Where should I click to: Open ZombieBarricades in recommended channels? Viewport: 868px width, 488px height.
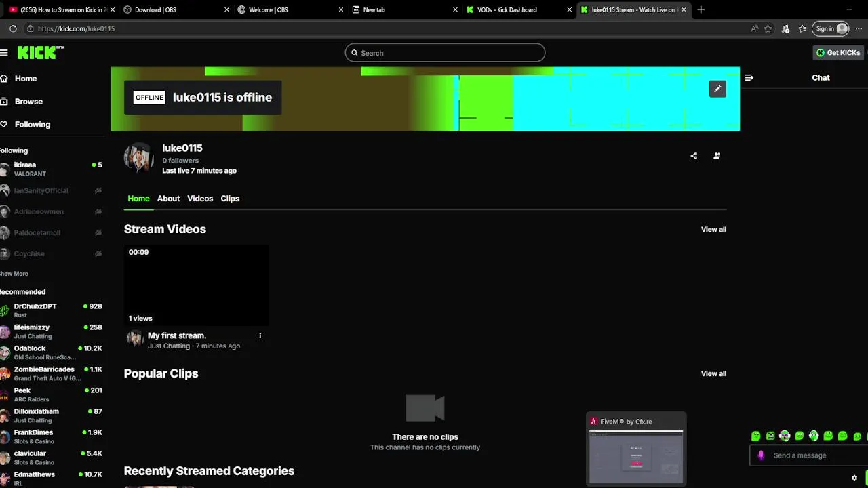coord(51,373)
